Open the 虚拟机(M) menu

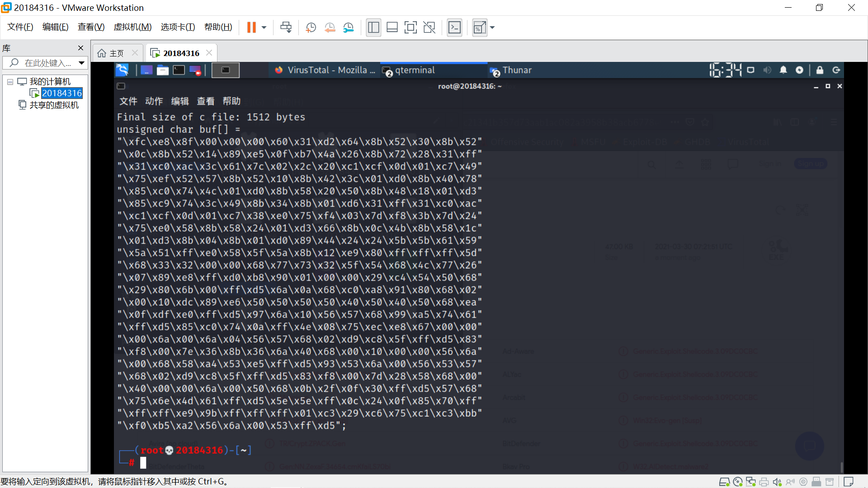coord(132,27)
